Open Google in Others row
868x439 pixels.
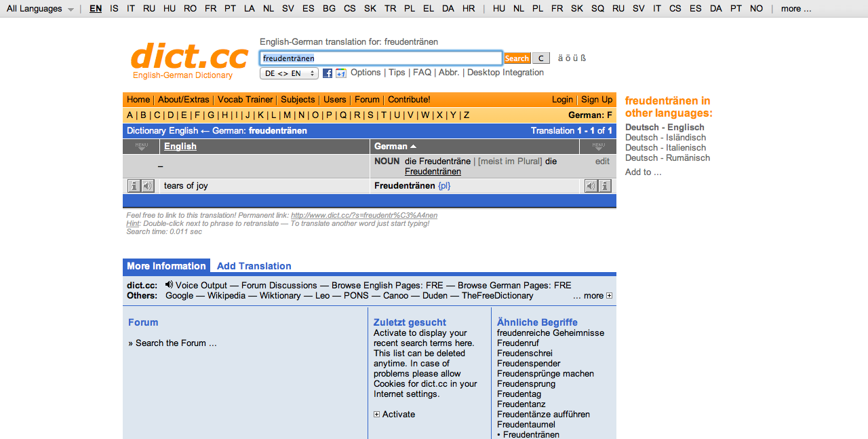point(180,296)
